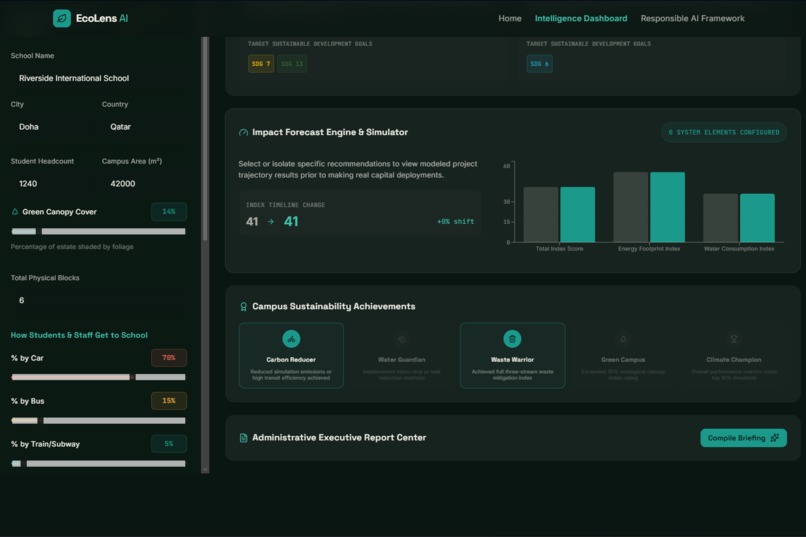This screenshot has width=806, height=537.
Task: Click sidebar scrollbar down arrow
Action: [x=205, y=469]
